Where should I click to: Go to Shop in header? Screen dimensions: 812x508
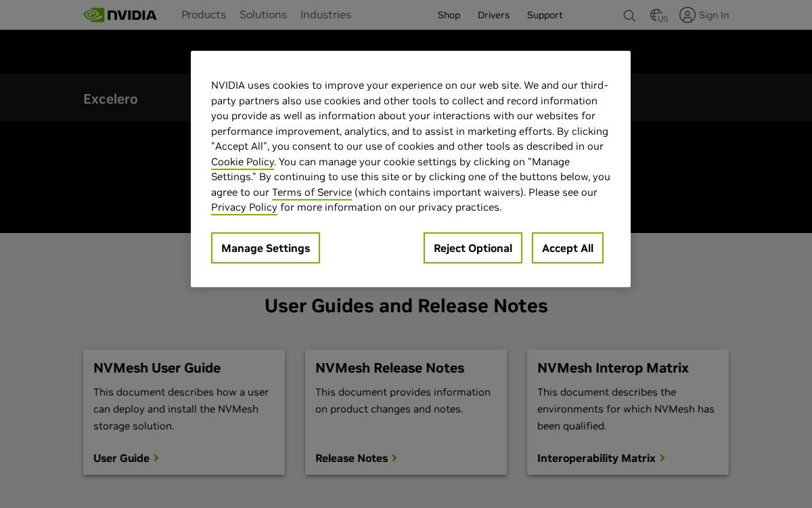pyautogui.click(x=449, y=15)
